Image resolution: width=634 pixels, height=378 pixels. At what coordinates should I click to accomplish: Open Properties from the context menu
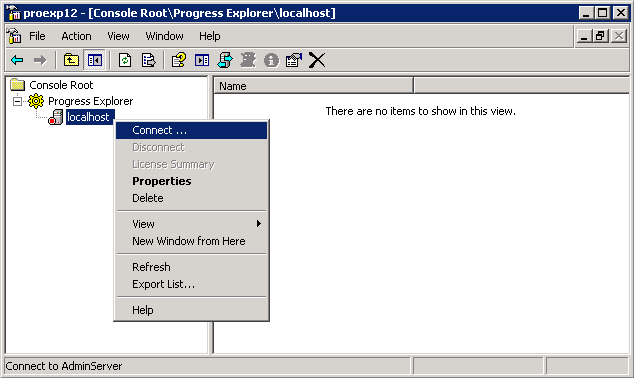coord(191,181)
